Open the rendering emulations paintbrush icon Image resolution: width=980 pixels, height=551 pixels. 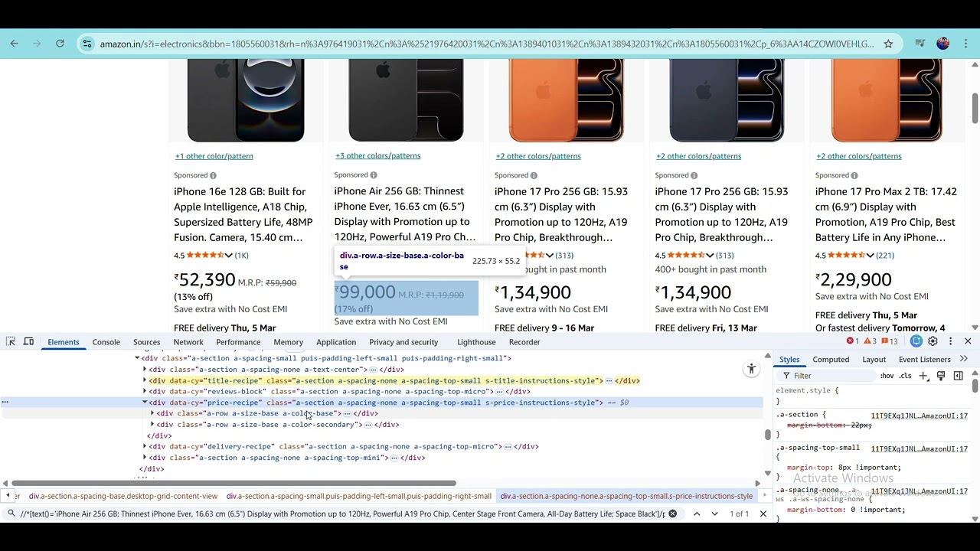click(941, 376)
